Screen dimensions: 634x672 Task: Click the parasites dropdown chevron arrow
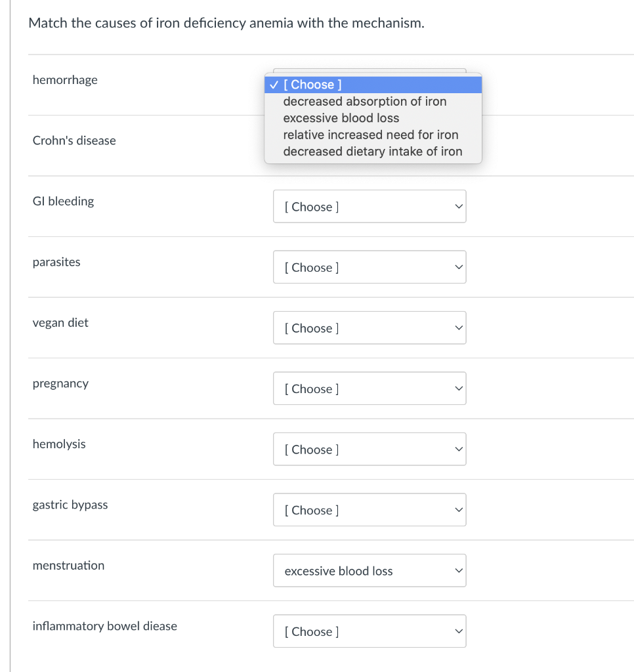pyautogui.click(x=457, y=267)
